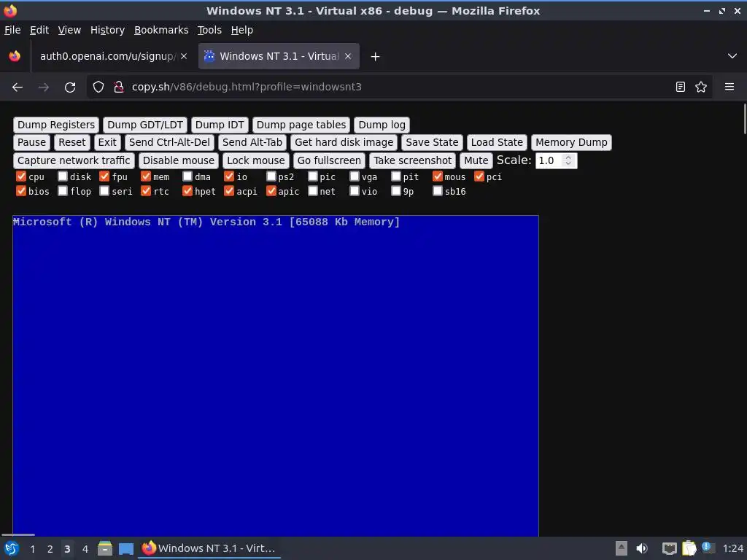
Task: Enable the net log checkbox
Action: pyautogui.click(x=312, y=191)
